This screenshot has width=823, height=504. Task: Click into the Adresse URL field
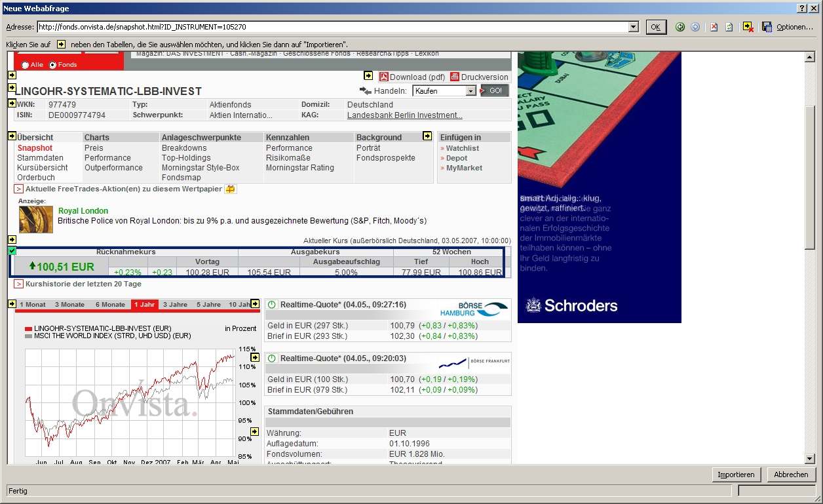pyautogui.click(x=332, y=27)
